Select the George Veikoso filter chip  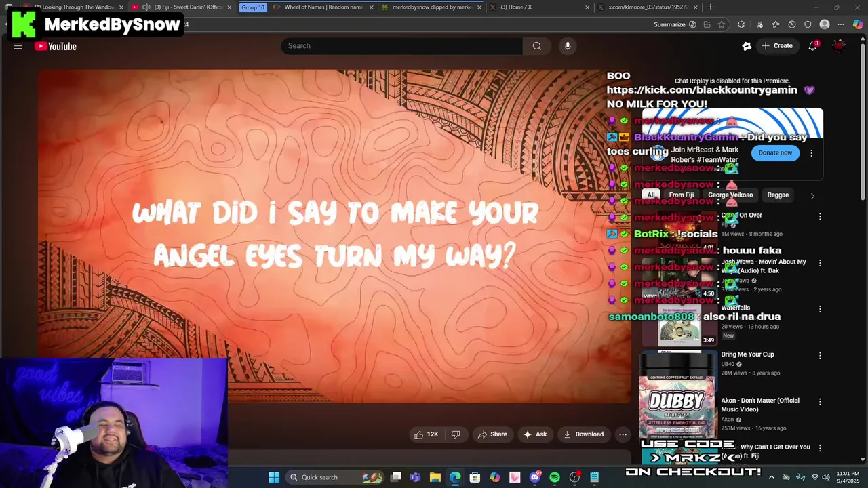click(x=730, y=195)
